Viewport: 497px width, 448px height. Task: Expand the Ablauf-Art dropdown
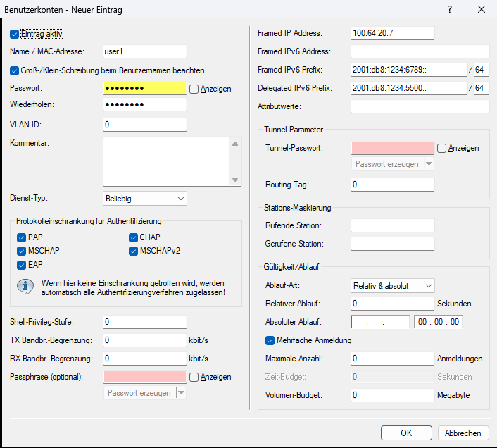coord(392,285)
